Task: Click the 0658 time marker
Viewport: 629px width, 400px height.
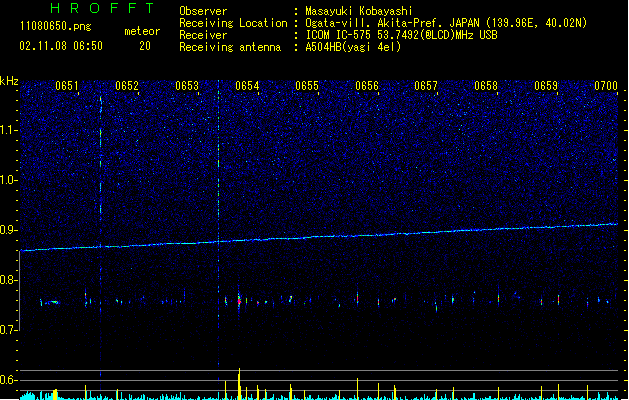Action: [486, 86]
